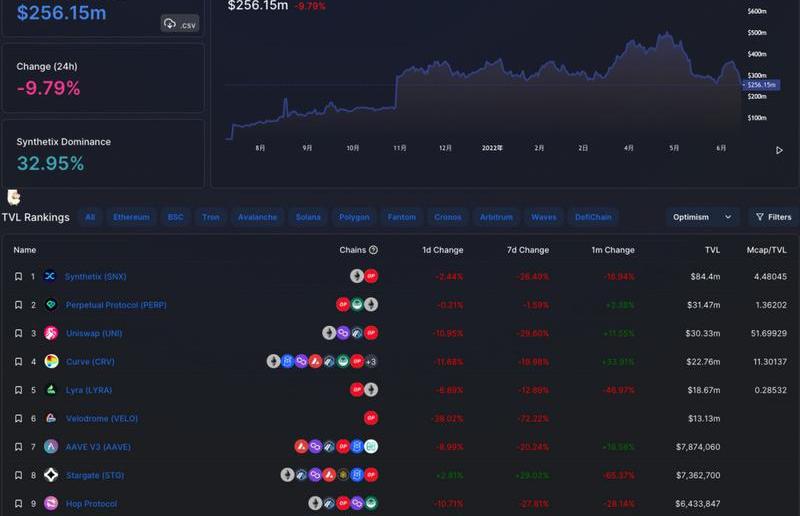Click the Perpetual Protocol logo icon
Viewport: 800px width, 516px height.
51,305
